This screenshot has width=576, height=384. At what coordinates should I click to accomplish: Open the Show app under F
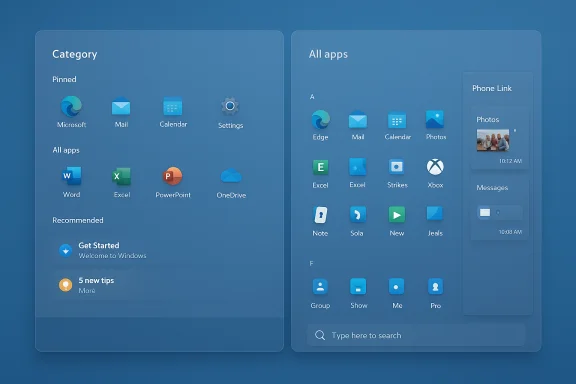click(x=358, y=287)
